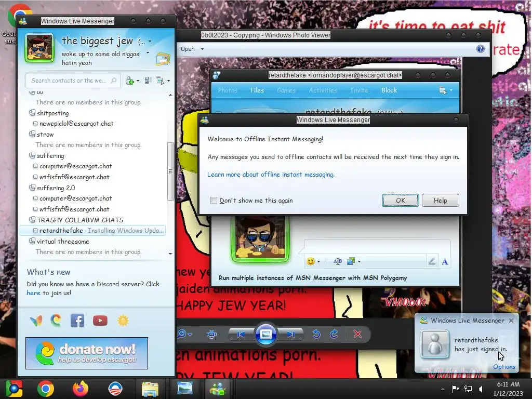
Task: Open Firefox from the taskbar
Action: [81, 389]
